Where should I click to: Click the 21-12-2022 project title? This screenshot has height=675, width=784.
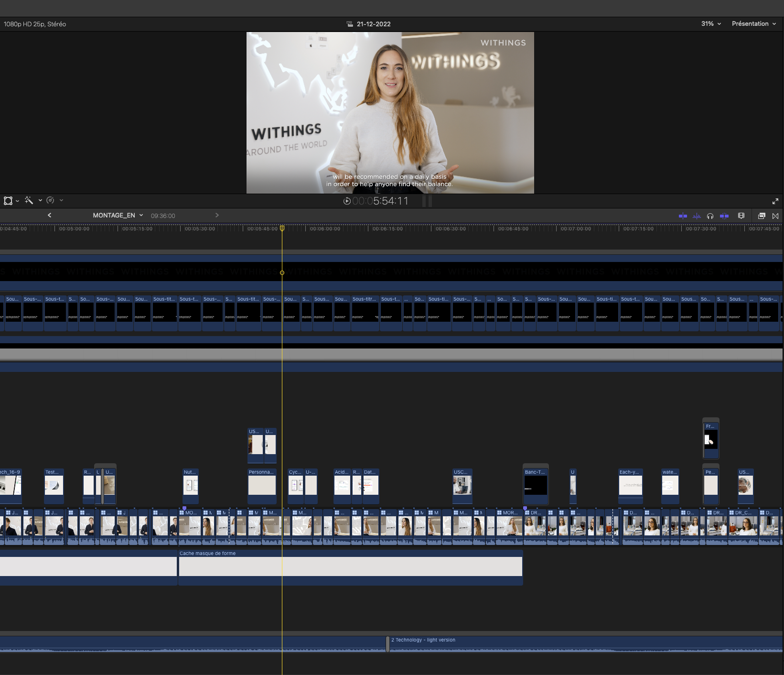pyautogui.click(x=374, y=24)
